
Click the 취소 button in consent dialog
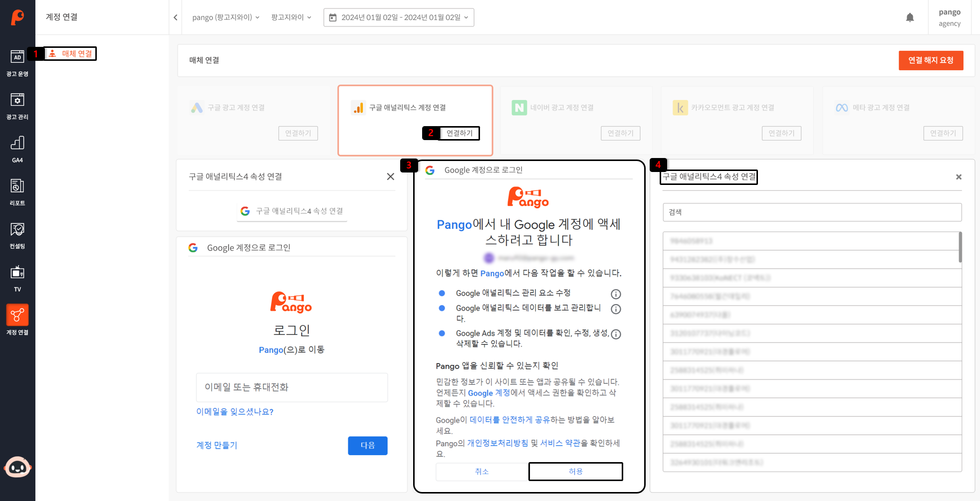pos(482,472)
